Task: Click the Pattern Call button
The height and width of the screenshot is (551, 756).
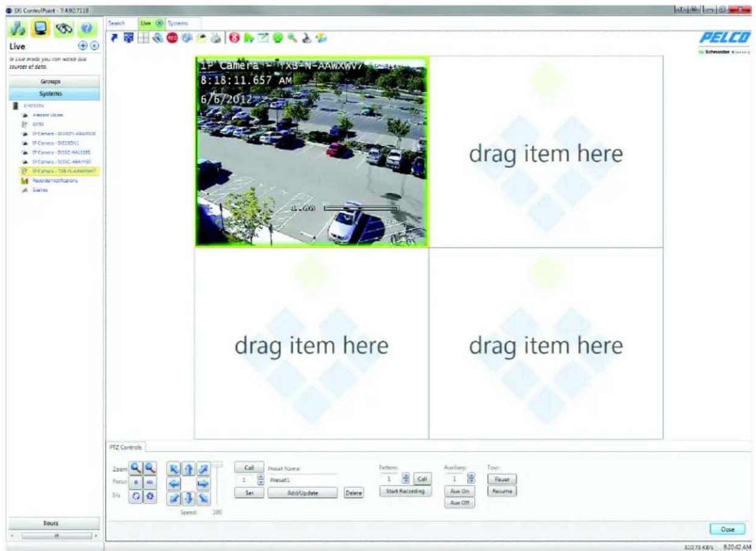Action: (422, 479)
